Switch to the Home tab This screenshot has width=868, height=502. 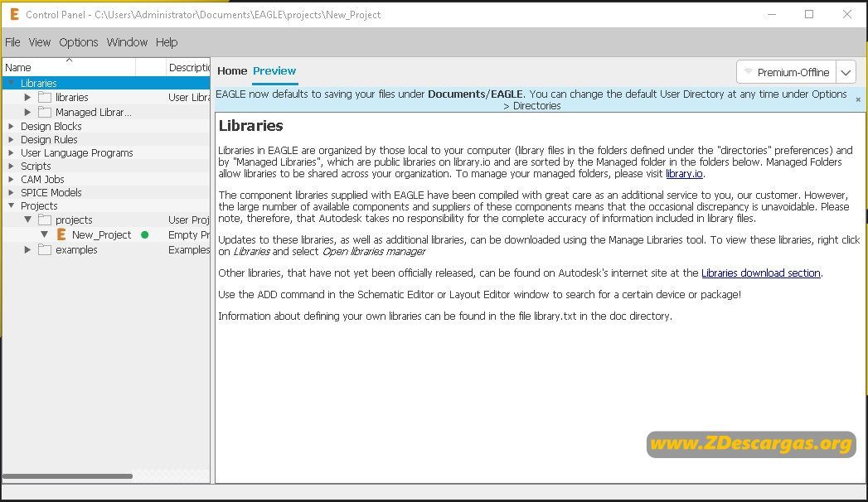click(232, 70)
